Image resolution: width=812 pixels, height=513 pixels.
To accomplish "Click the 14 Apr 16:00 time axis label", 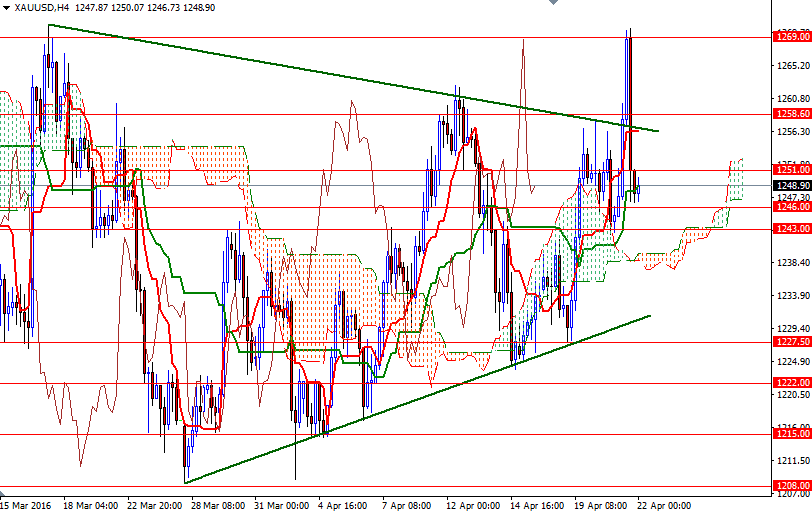I will (x=537, y=506).
